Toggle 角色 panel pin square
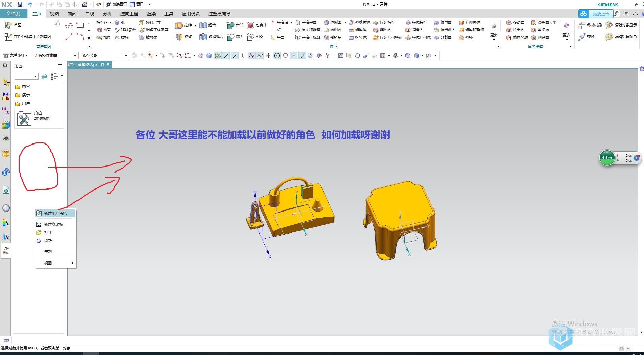 (60, 66)
